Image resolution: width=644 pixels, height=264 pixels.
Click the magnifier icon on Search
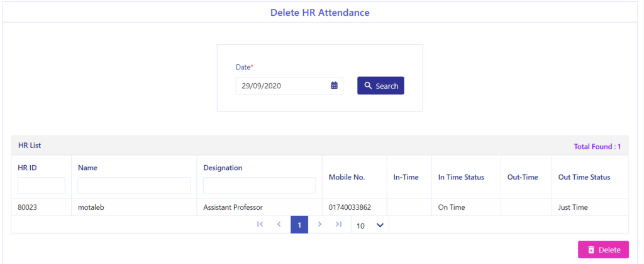click(x=368, y=86)
